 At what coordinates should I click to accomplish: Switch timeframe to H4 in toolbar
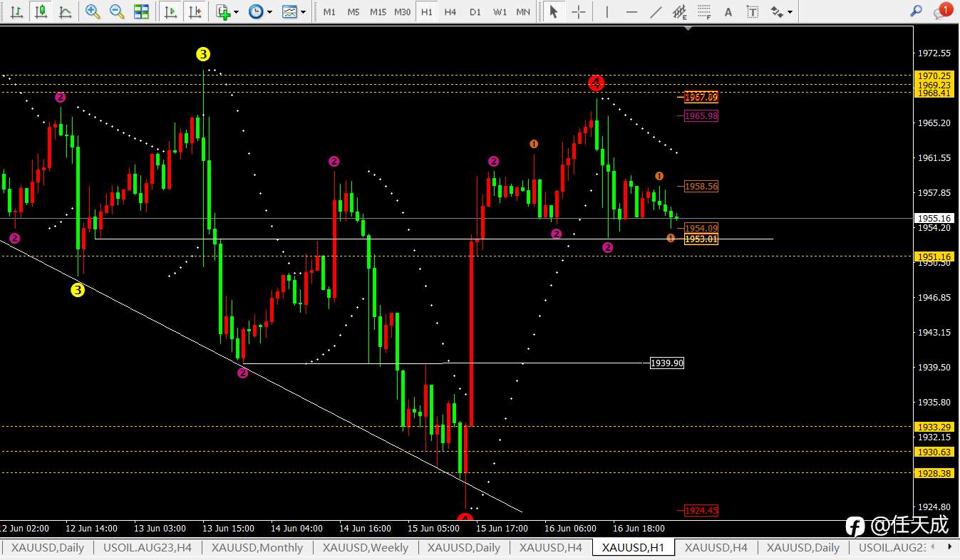450,12
